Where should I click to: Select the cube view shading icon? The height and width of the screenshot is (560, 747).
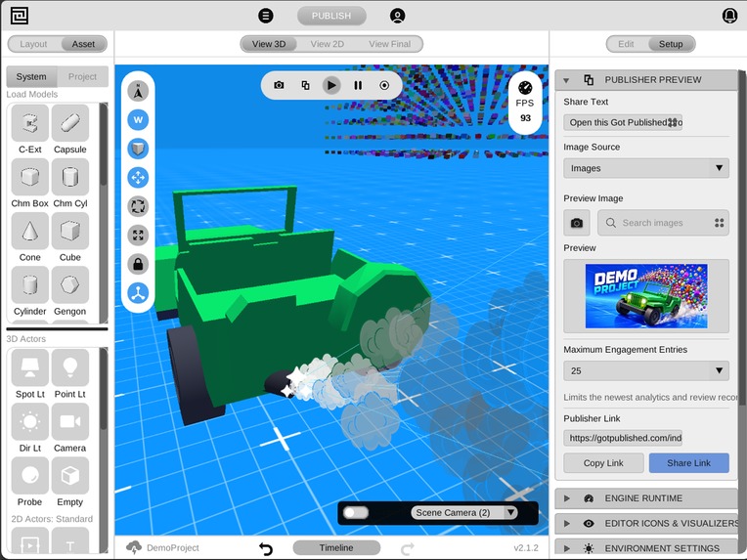click(x=138, y=149)
